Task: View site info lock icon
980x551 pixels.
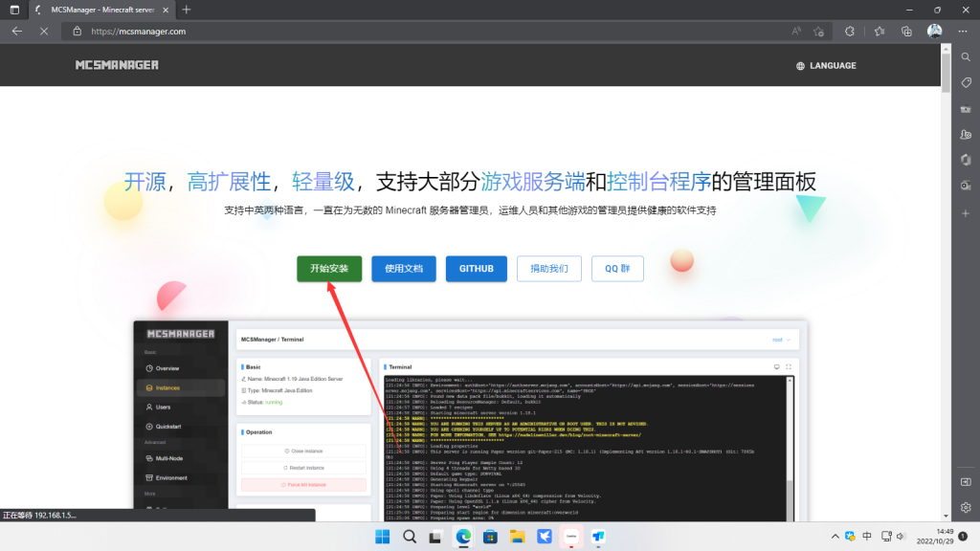Action: (77, 32)
